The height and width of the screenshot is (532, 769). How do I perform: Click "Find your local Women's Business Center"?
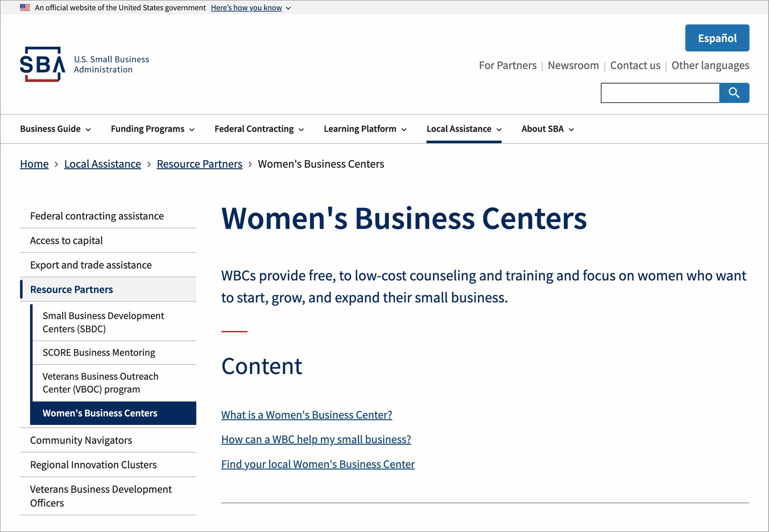coord(318,464)
